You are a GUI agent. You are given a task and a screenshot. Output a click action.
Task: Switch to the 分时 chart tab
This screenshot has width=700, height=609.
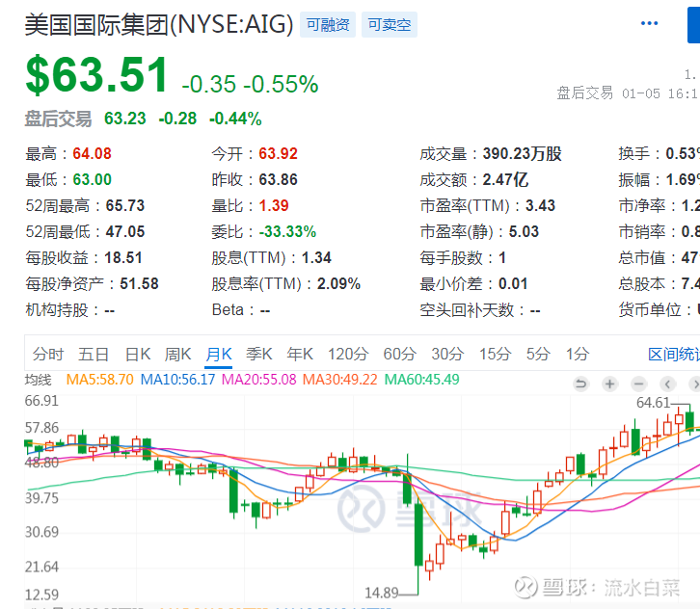[48, 355]
